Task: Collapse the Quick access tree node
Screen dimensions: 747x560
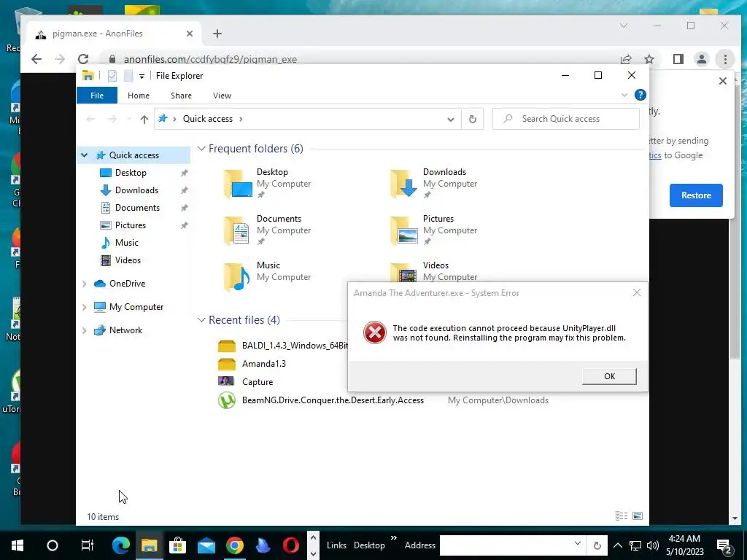Action: point(85,155)
